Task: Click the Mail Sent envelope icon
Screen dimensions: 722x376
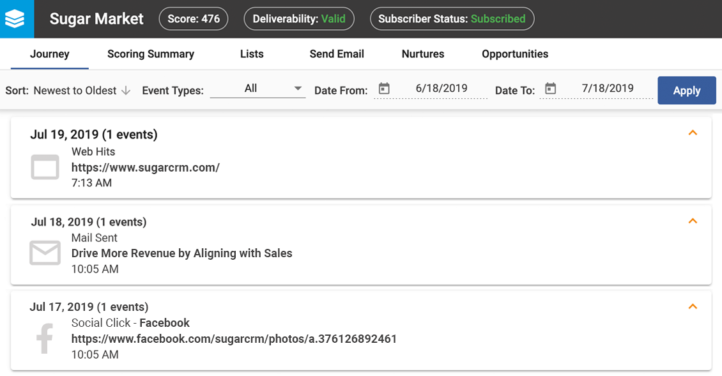Action: [x=45, y=253]
